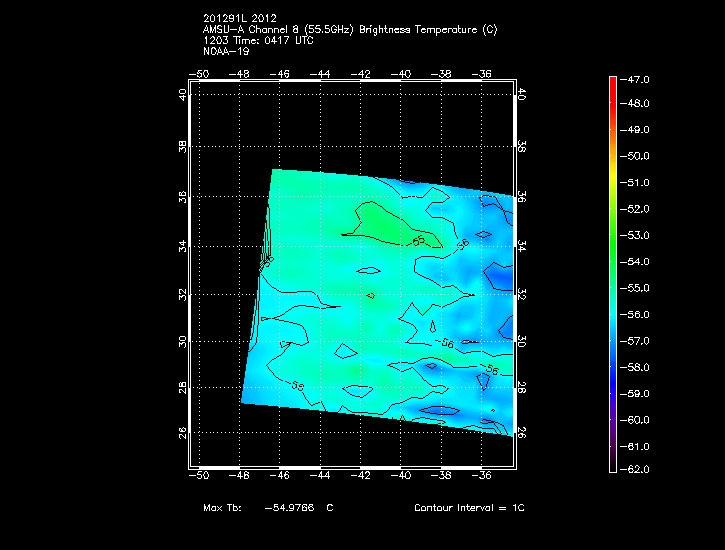Click the -42 longitude label on the bottom axis
This screenshot has width=725, height=550.
point(362,476)
